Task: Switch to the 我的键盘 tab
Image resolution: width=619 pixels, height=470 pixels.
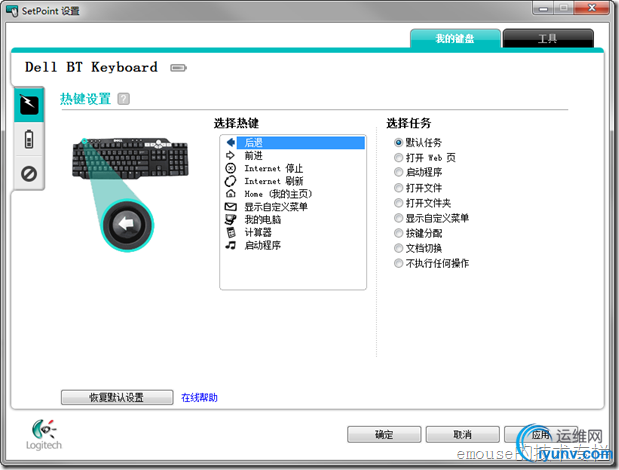Action: click(x=455, y=39)
